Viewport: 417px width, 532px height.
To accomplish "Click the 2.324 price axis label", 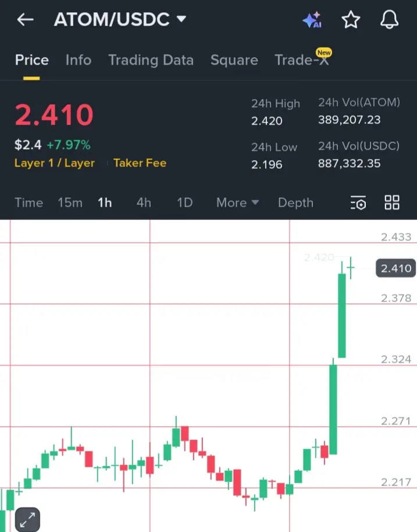I will point(396,359).
